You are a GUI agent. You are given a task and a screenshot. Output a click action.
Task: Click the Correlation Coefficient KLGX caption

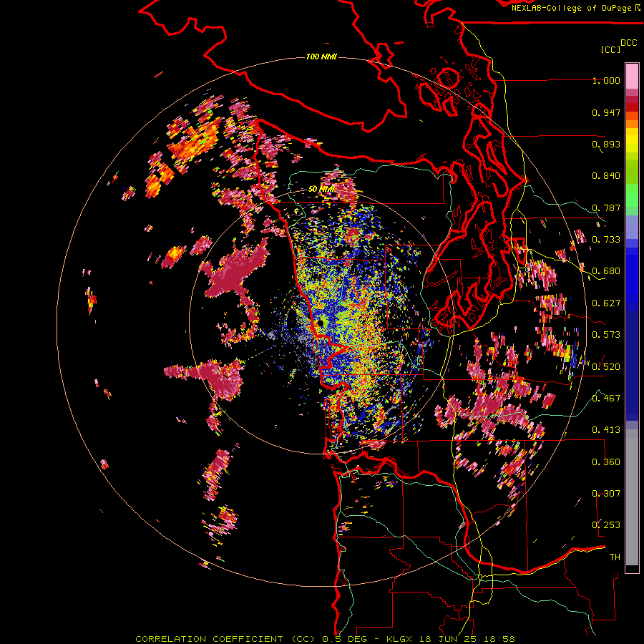325,639
